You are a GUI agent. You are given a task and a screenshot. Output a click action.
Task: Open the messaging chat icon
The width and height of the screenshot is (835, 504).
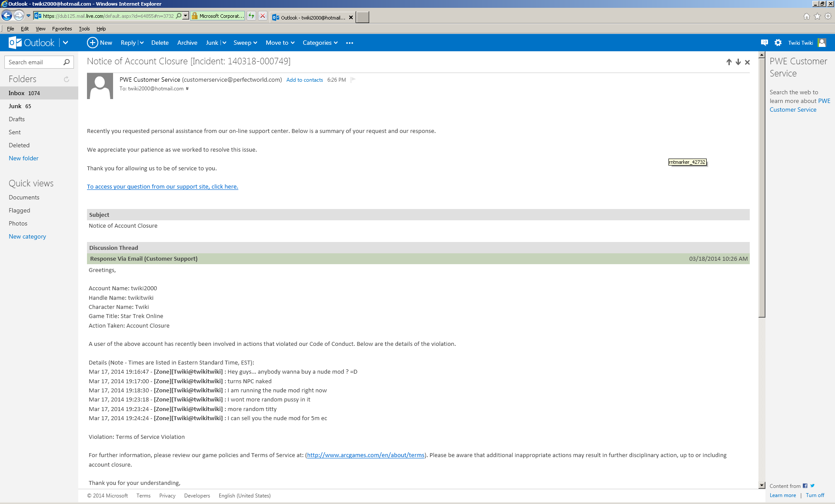point(764,43)
